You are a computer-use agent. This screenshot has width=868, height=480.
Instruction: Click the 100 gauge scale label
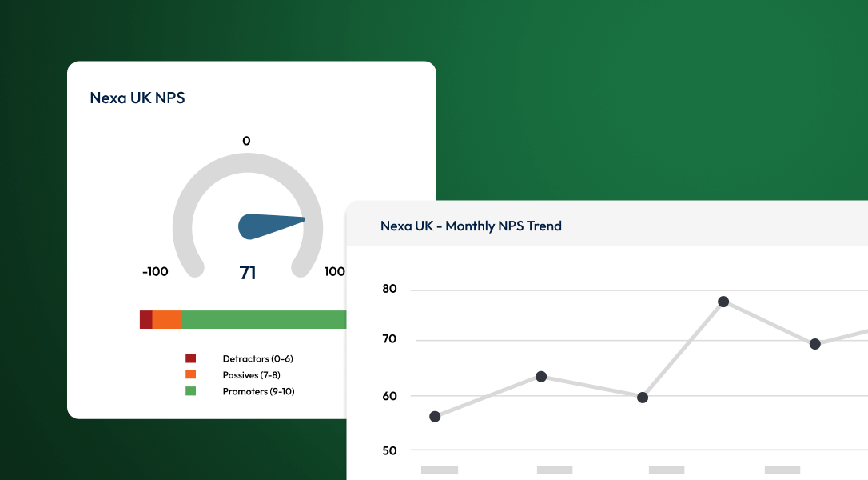pyautogui.click(x=336, y=271)
